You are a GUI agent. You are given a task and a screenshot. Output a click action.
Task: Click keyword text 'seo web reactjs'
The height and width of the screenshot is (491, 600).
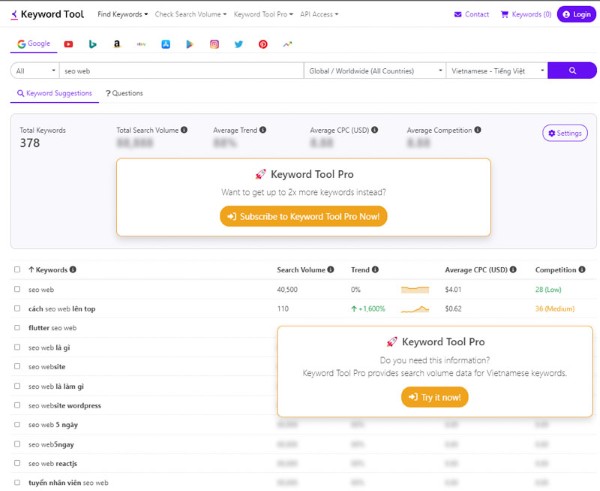[53, 463]
